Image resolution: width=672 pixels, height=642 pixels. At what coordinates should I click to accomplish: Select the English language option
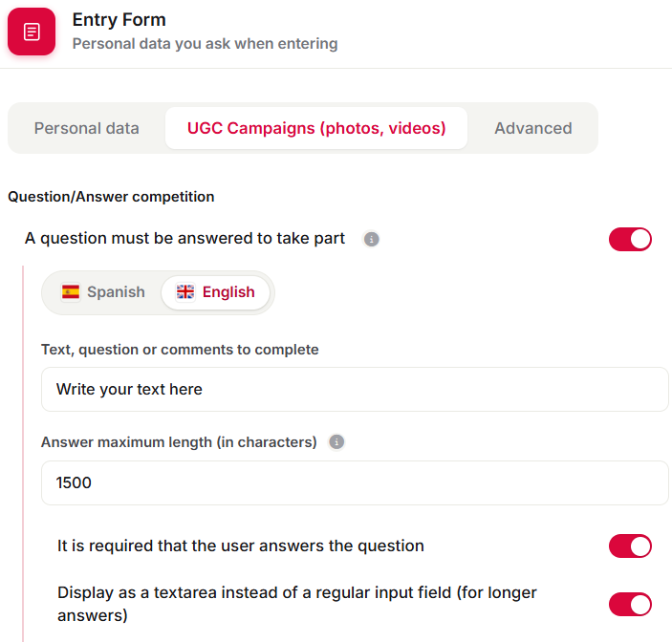(216, 292)
